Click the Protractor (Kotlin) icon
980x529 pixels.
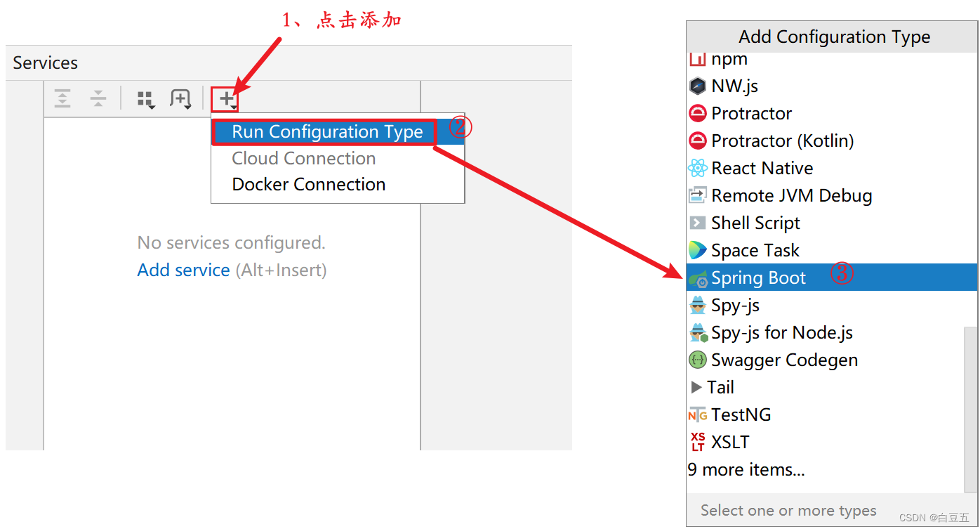(697, 141)
